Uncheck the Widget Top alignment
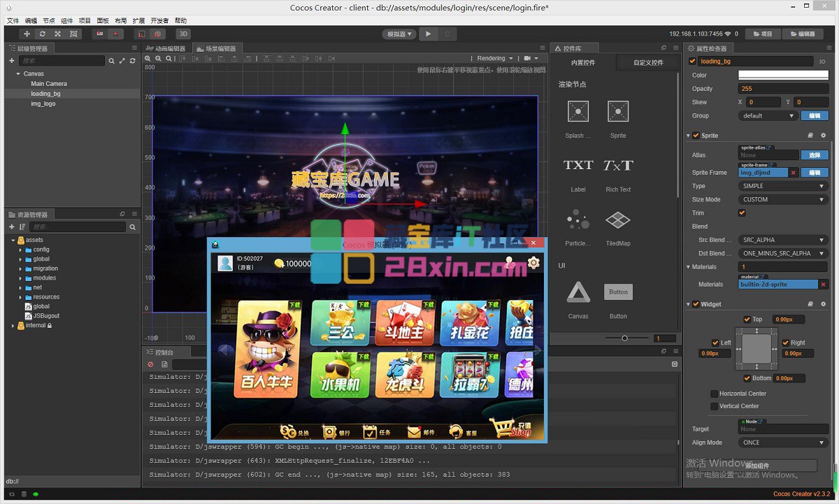The width and height of the screenshot is (839, 504). pyautogui.click(x=747, y=319)
